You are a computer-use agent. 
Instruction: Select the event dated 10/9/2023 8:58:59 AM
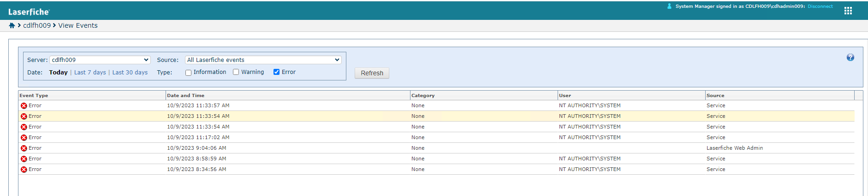pyautogui.click(x=436, y=159)
